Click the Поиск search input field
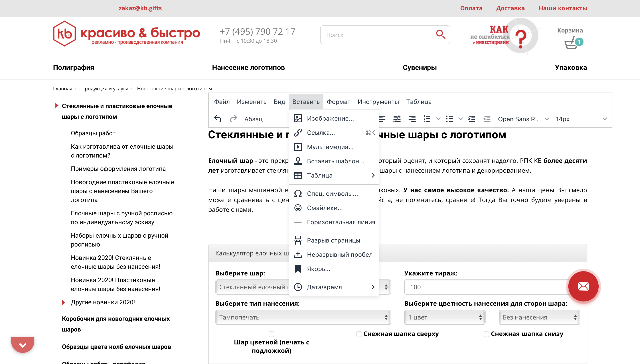The height and width of the screenshot is (364, 640). (385, 35)
